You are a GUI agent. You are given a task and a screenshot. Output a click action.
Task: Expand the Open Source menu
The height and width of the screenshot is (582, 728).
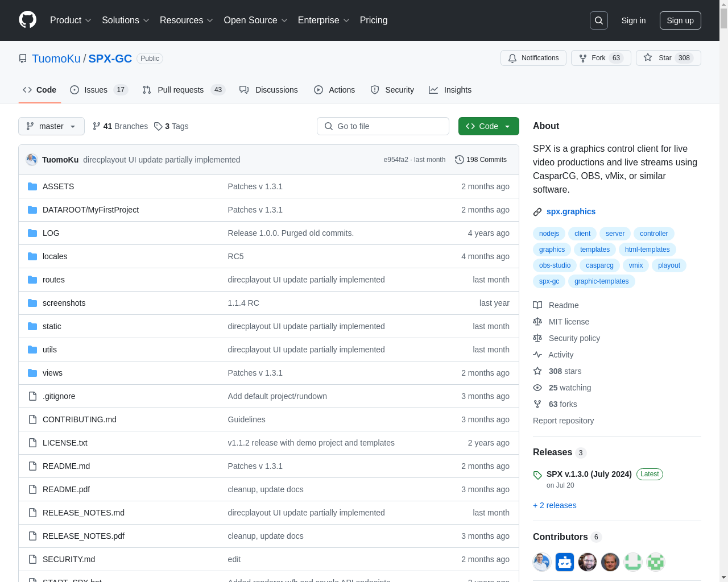coord(256,20)
